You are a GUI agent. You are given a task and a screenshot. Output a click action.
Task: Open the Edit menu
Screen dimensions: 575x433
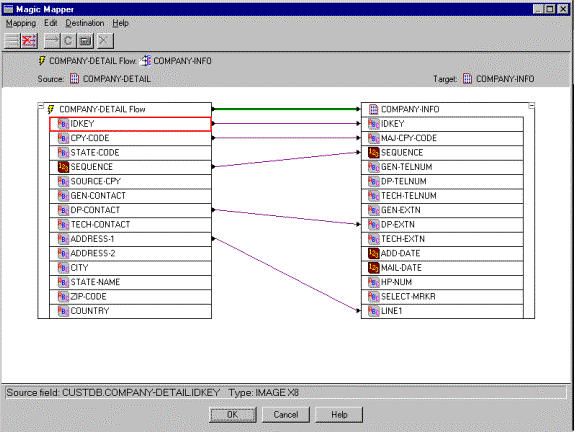coord(51,23)
